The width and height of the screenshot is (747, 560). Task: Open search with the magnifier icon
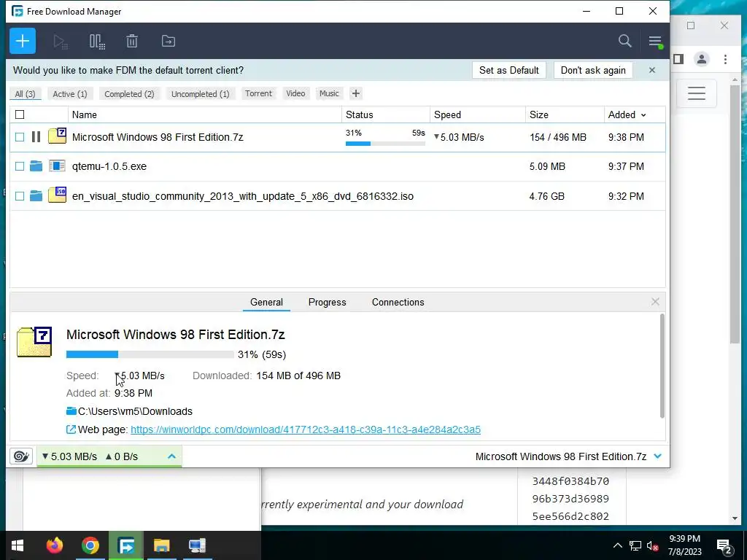(x=624, y=41)
